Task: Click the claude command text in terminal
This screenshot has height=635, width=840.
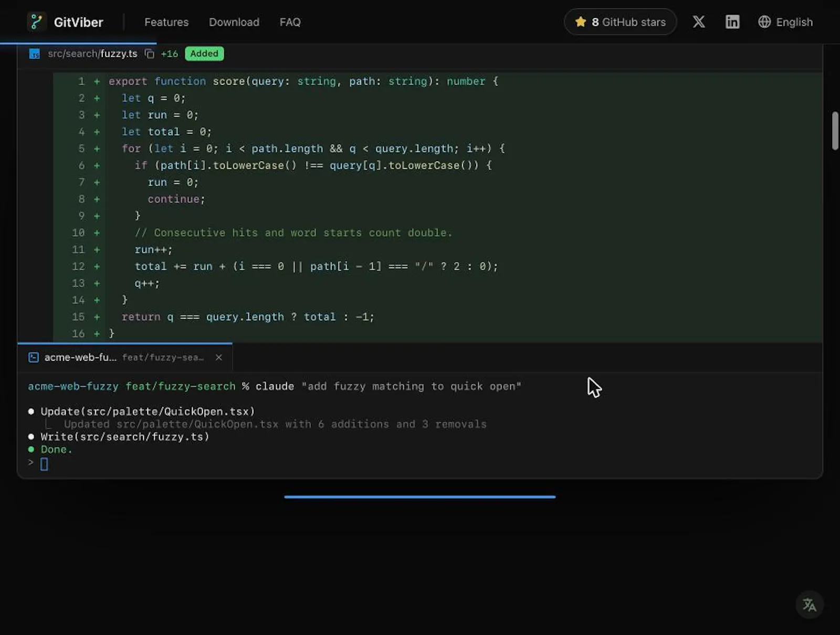Action: [388, 387]
